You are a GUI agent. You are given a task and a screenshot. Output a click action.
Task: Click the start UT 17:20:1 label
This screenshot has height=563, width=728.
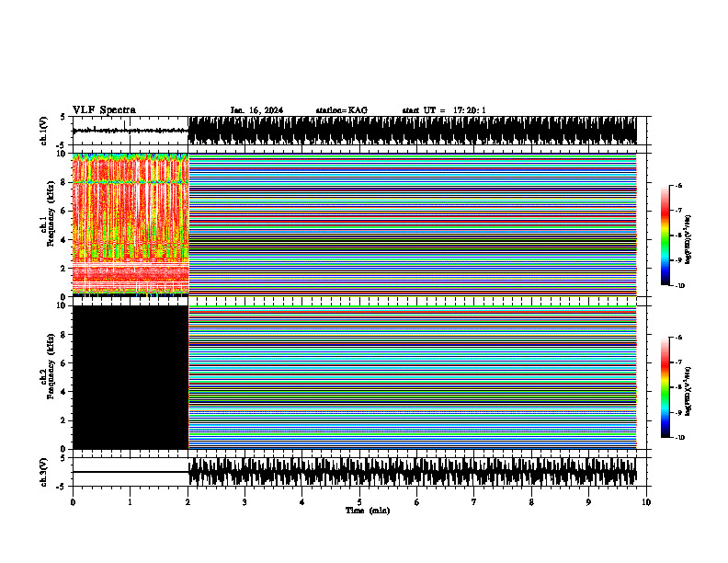(444, 110)
